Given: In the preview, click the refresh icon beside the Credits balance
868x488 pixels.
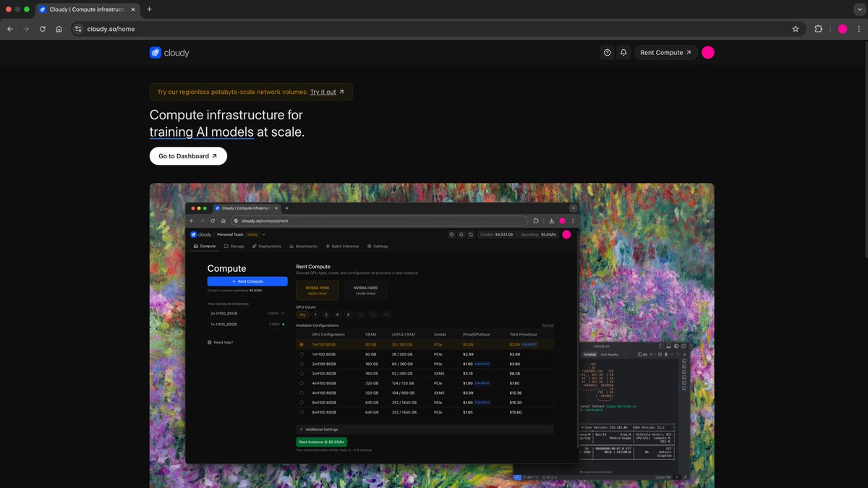Looking at the screenshot, I should (470, 234).
